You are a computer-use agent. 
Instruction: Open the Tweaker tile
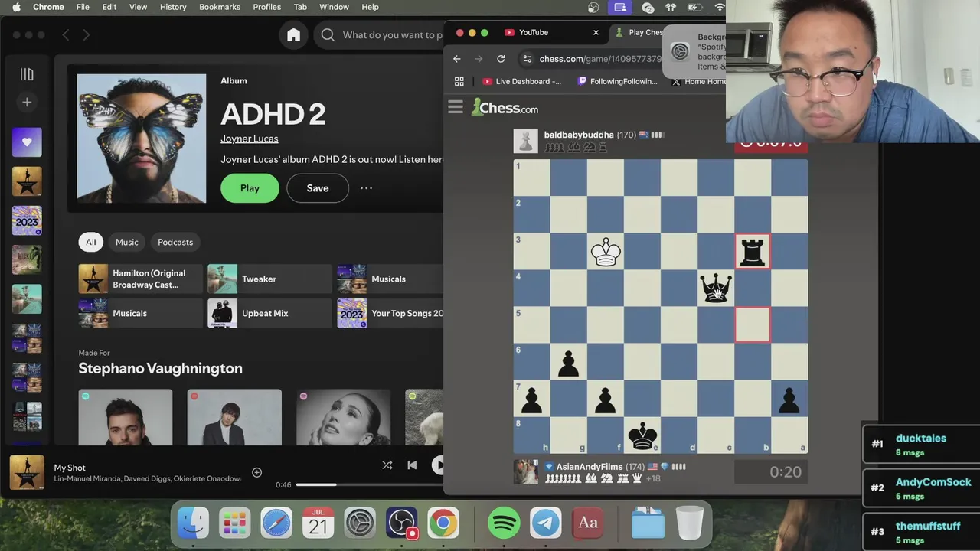(x=269, y=279)
